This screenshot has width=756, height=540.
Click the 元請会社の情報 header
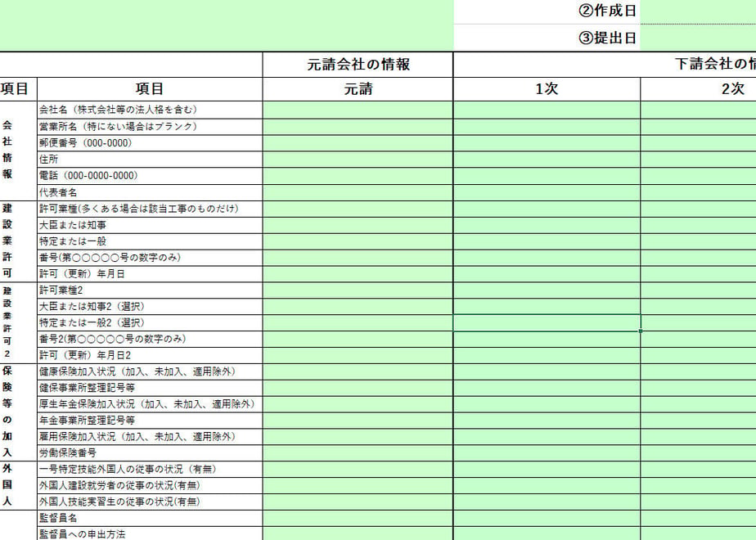[358, 65]
